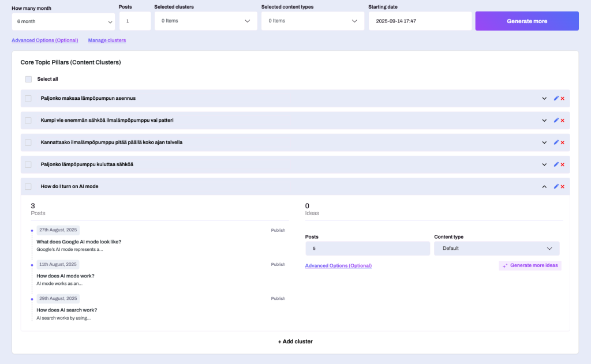
Task: Open the Selected content types dropdown
Action: pyautogui.click(x=313, y=21)
